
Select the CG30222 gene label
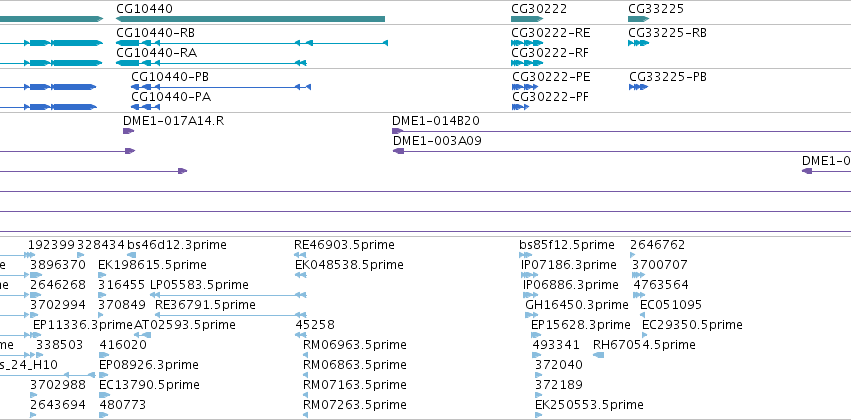(x=539, y=9)
